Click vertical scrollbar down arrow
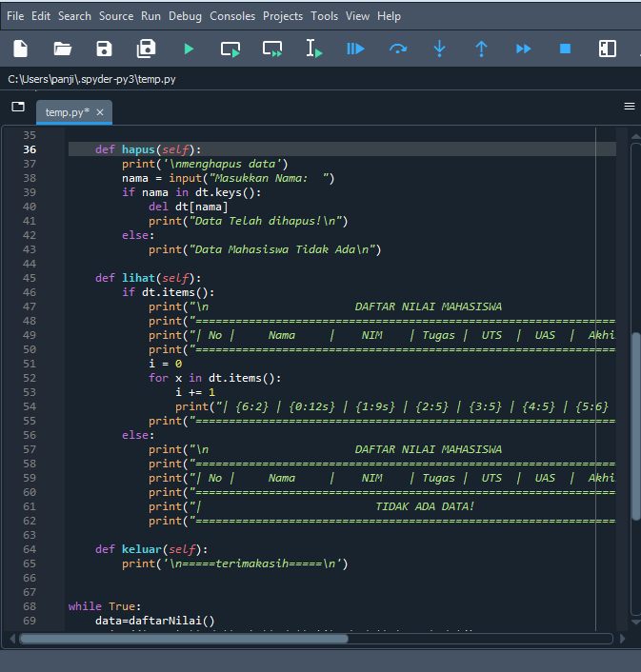Screen dimensions: 641x672 pyautogui.click(x=636, y=623)
